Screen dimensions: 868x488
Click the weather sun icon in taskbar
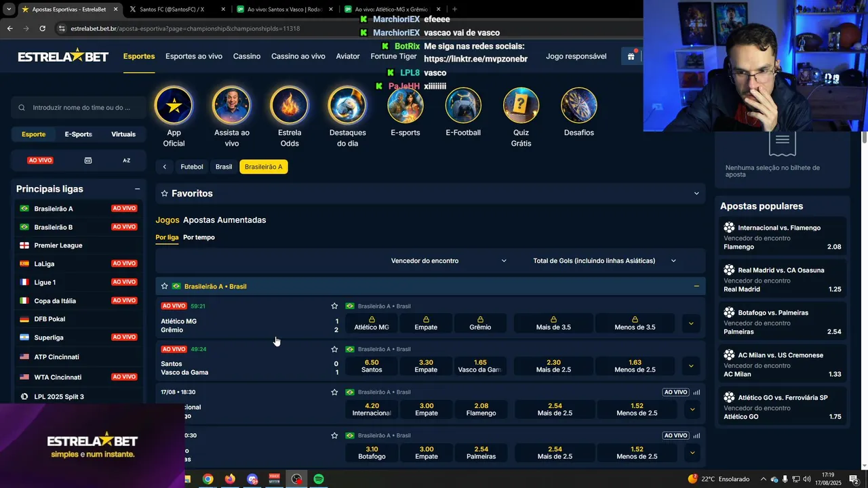(692, 479)
